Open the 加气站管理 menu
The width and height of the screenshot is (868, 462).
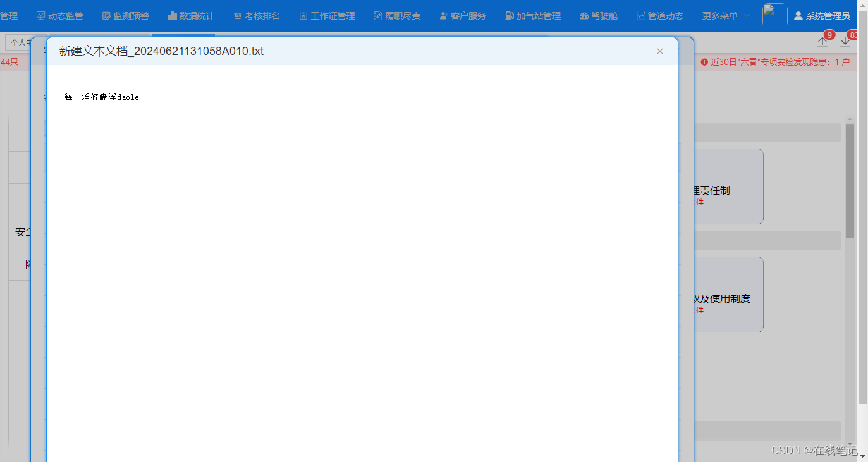[533, 16]
